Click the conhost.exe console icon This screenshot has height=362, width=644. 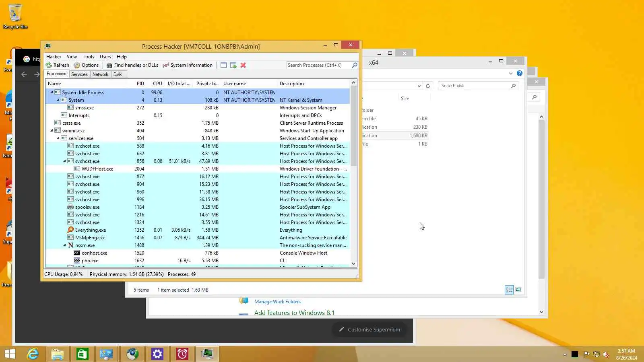click(x=77, y=253)
